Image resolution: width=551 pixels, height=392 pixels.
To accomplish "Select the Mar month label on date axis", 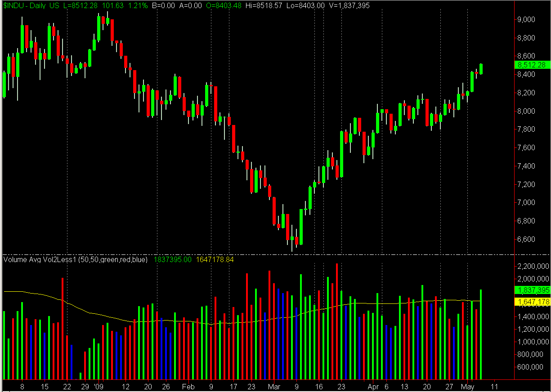I will (274, 386).
